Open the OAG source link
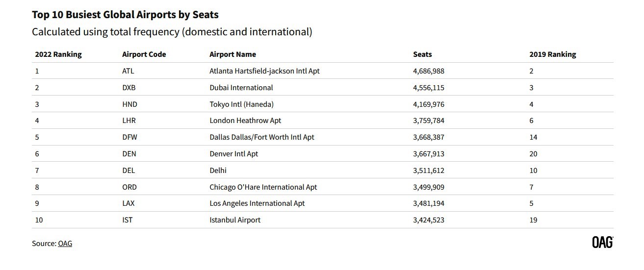This screenshot has height=270, width=644. point(65,244)
